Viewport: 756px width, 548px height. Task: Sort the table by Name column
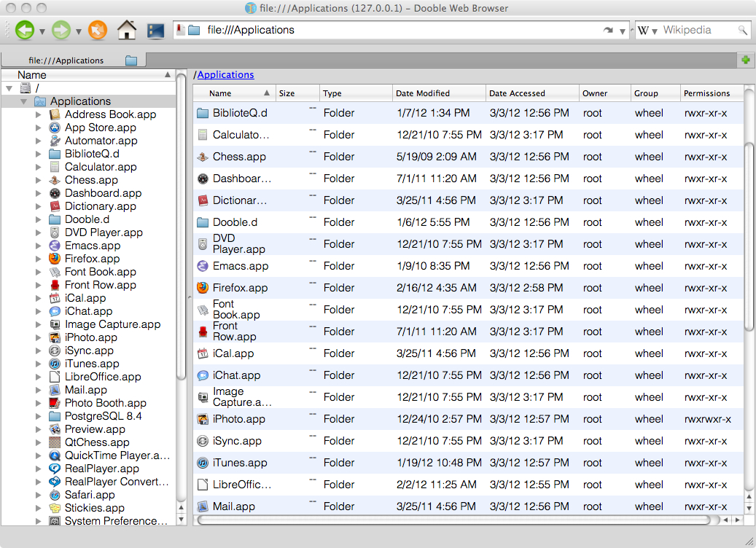pyautogui.click(x=234, y=93)
